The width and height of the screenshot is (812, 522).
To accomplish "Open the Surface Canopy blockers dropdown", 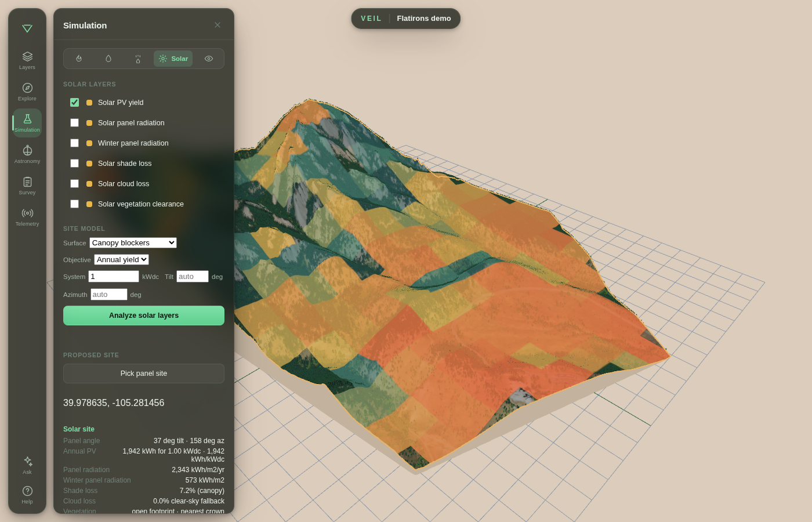I will tap(133, 243).
